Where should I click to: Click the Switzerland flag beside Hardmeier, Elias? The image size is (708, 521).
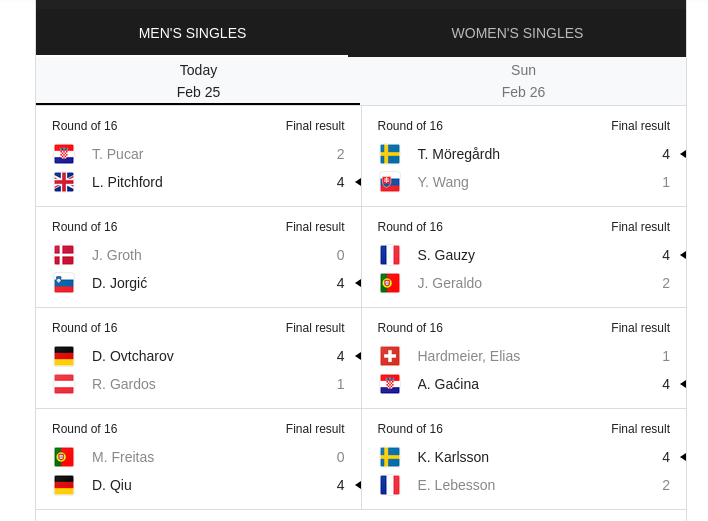click(x=390, y=356)
